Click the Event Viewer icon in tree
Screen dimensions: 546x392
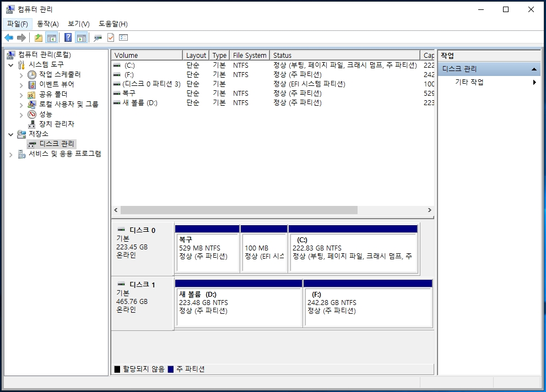[x=32, y=85]
